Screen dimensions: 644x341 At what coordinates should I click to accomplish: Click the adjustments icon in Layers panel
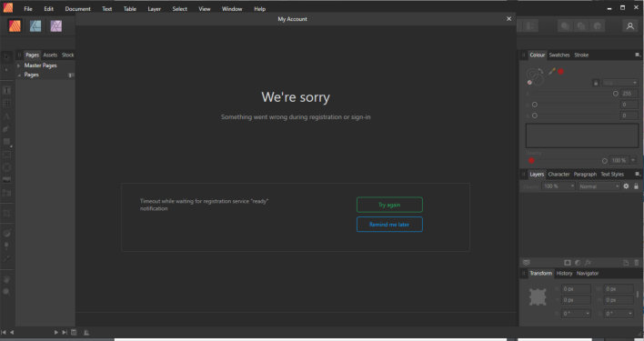578,263
